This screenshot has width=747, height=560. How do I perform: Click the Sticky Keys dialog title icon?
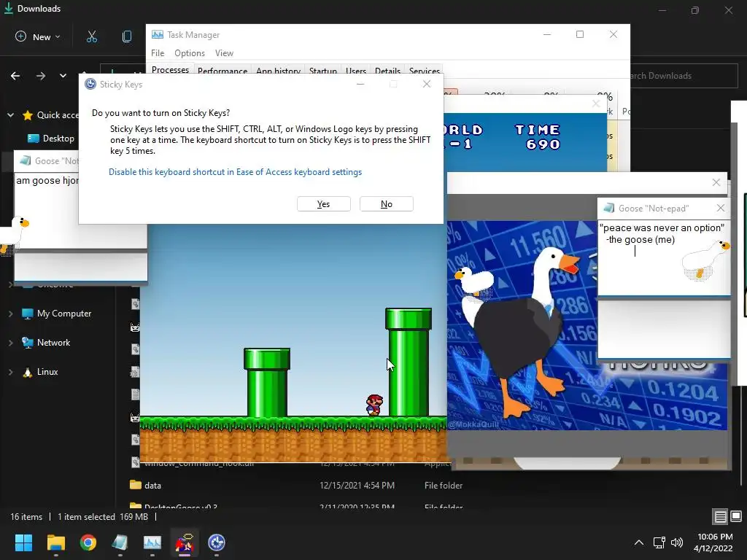[90, 85]
